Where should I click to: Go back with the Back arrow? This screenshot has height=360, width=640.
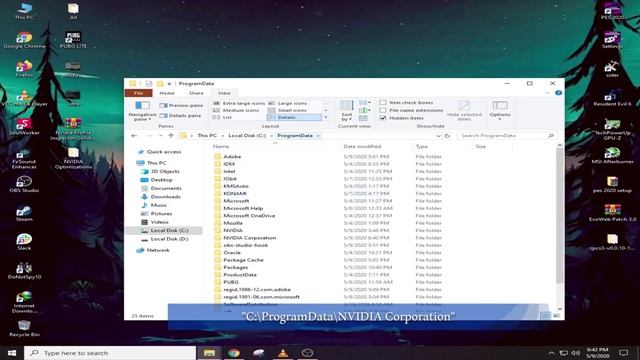134,136
